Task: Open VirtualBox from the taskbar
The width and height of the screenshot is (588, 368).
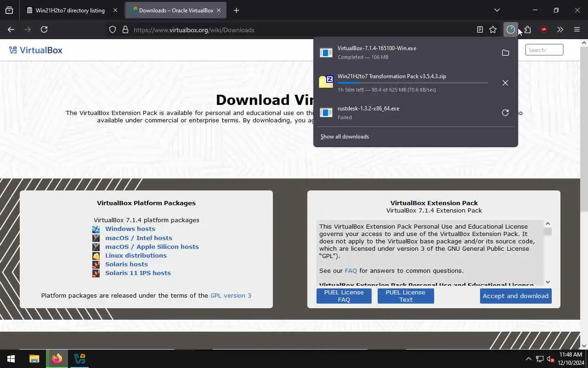Action: coord(79,359)
